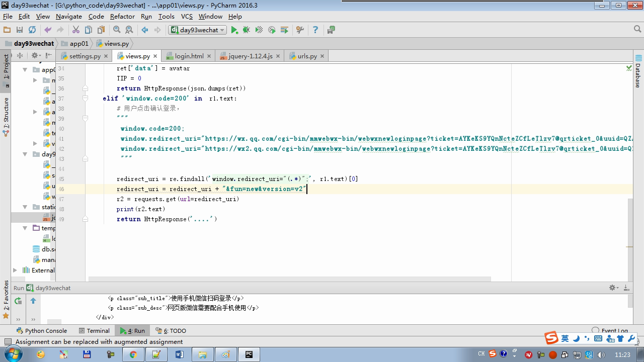Click the Cut scissors icon in toolbar
The width and height of the screenshot is (644, 362).
(76, 30)
